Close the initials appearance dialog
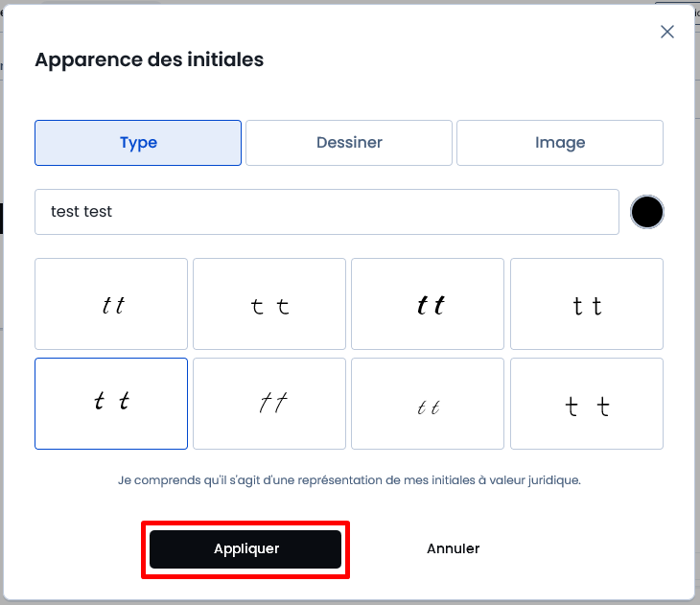Viewport: 700px width, 605px height. pos(667,32)
